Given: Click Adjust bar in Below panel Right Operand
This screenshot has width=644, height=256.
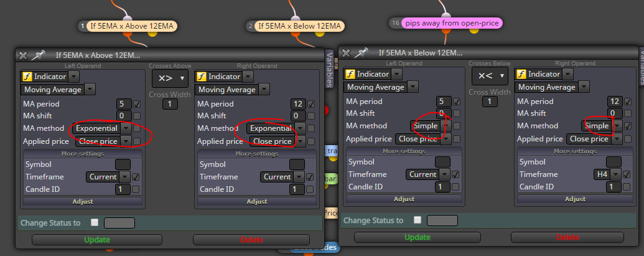Looking at the screenshot, I should coord(575,199).
